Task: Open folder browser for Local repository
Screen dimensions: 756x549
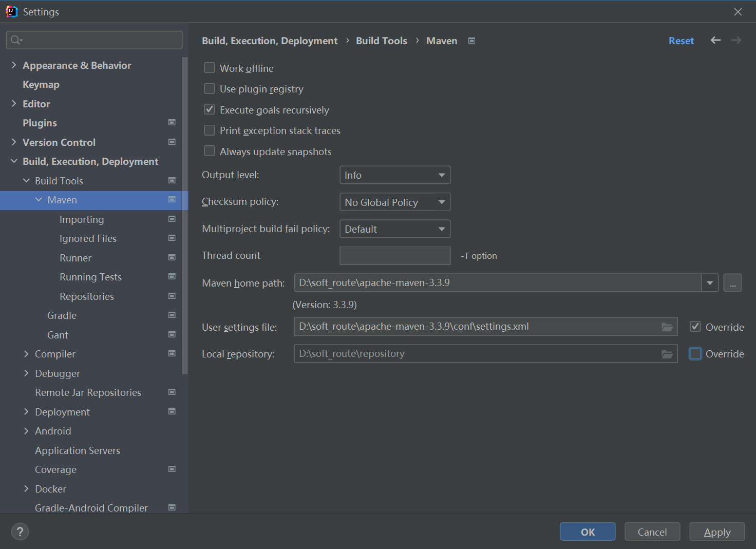Action: point(667,354)
